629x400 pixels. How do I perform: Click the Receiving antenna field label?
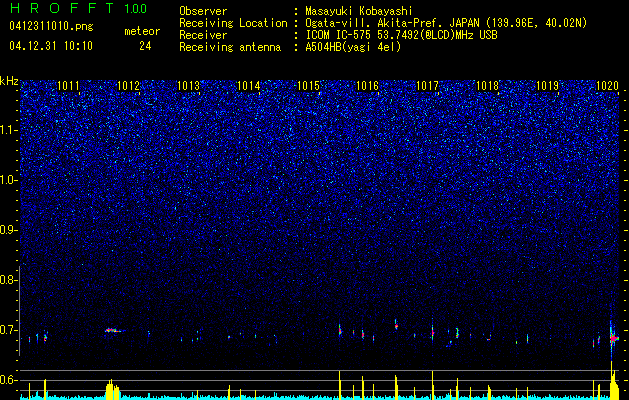(230, 47)
